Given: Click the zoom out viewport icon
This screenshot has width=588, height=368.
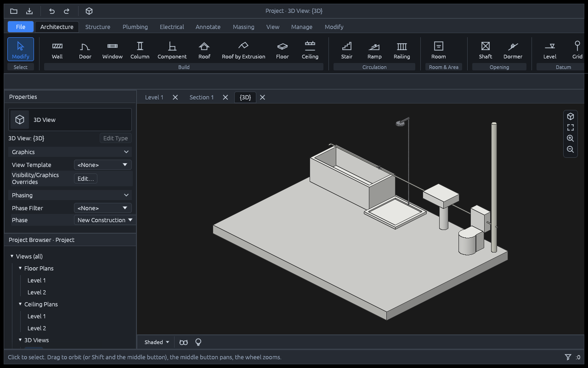Looking at the screenshot, I should (x=571, y=149).
